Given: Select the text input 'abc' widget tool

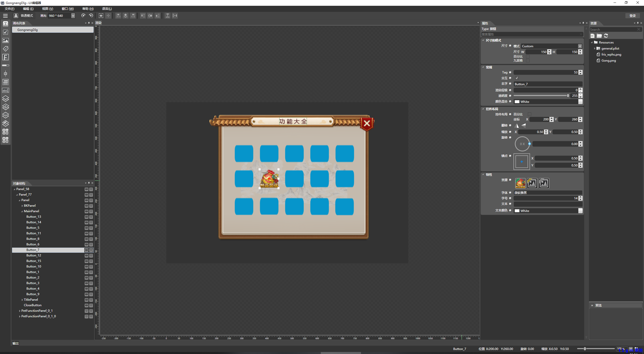Looking at the screenshot, I should click(x=6, y=91).
